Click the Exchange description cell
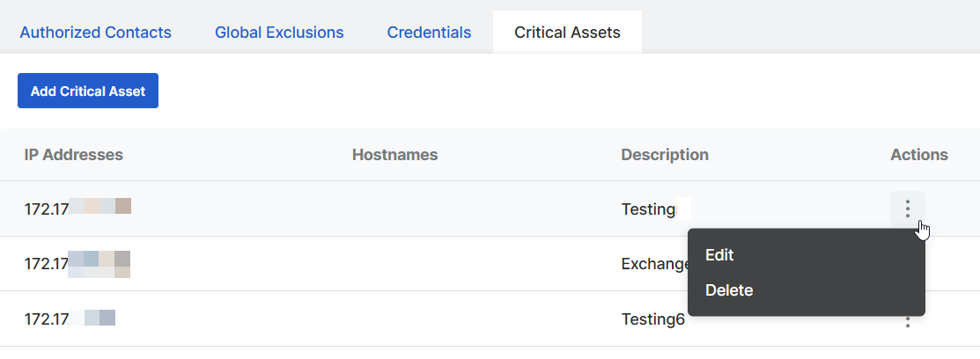Image resolution: width=980 pixels, height=359 pixels. [x=653, y=263]
